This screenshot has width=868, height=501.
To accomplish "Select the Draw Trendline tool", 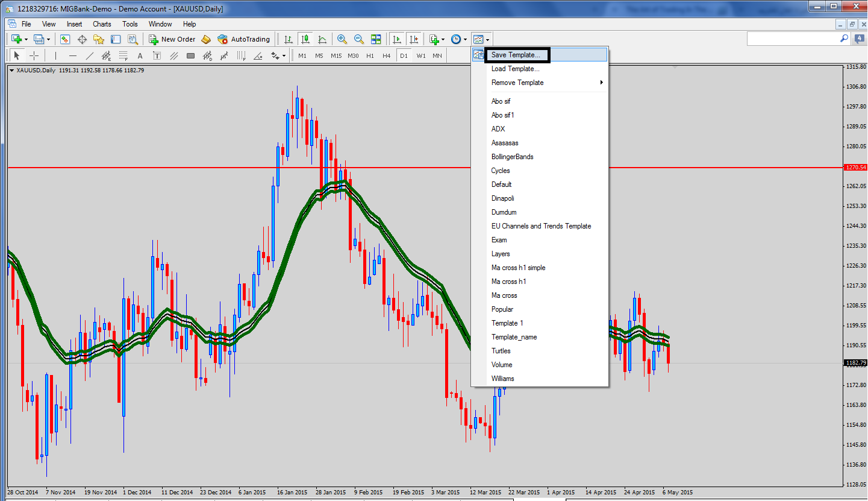I will click(90, 56).
